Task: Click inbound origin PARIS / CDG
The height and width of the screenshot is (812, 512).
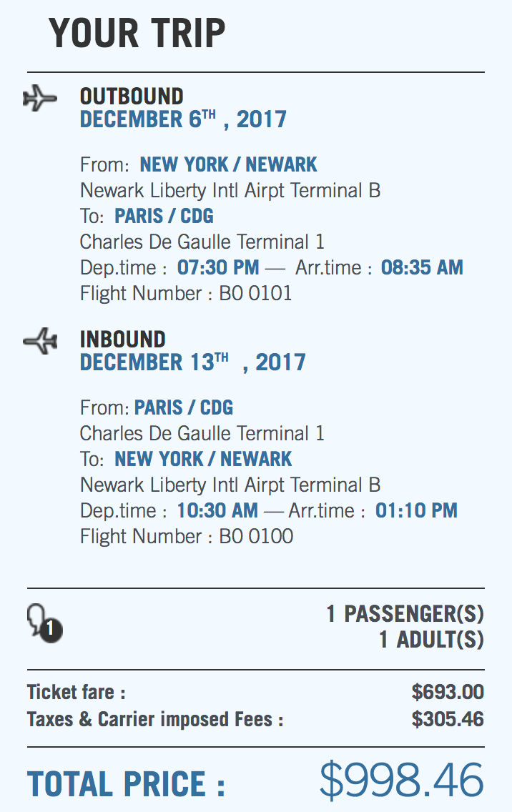Action: pos(184,407)
